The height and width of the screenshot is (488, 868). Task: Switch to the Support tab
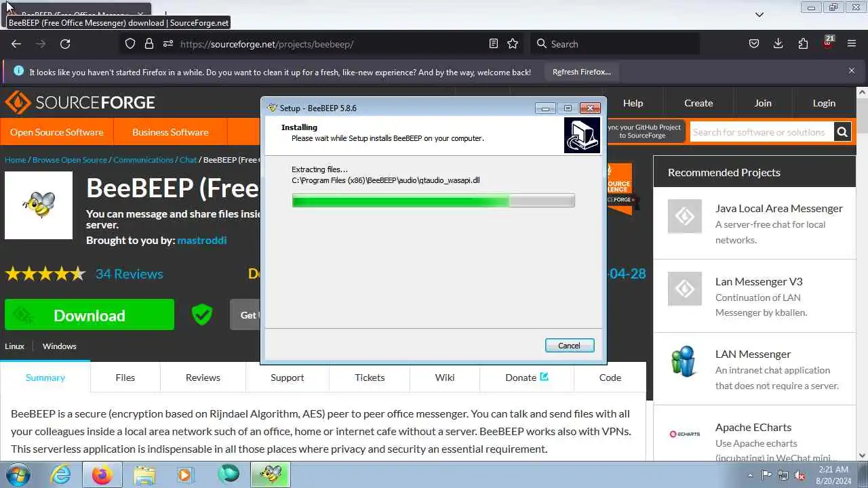pos(288,378)
